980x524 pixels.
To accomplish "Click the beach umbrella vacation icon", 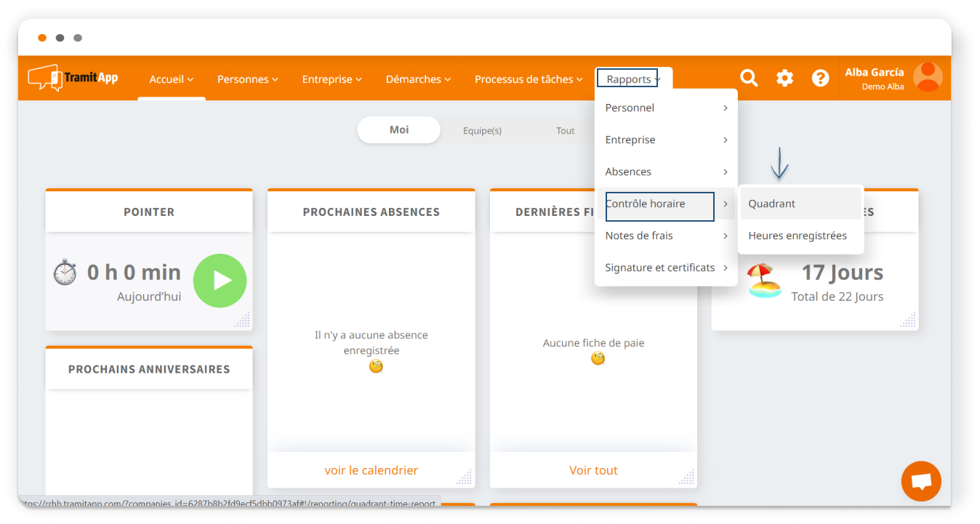I will coord(764,281).
